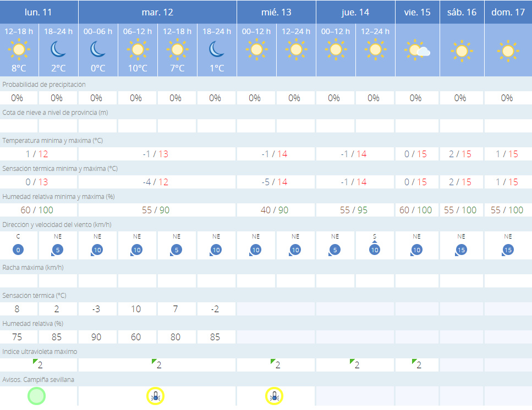Open Wednesday's yellow low-temperature warning icon

click(x=274, y=396)
